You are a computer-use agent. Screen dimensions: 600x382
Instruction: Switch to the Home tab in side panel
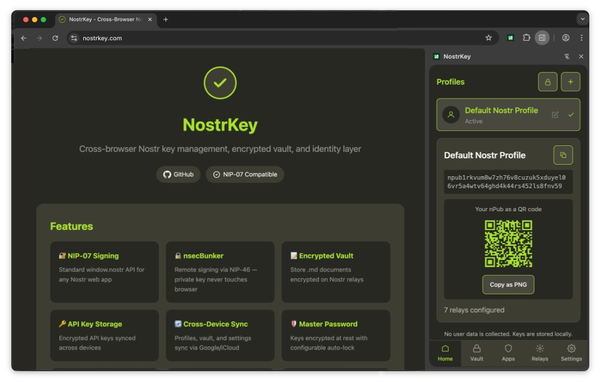[445, 353]
